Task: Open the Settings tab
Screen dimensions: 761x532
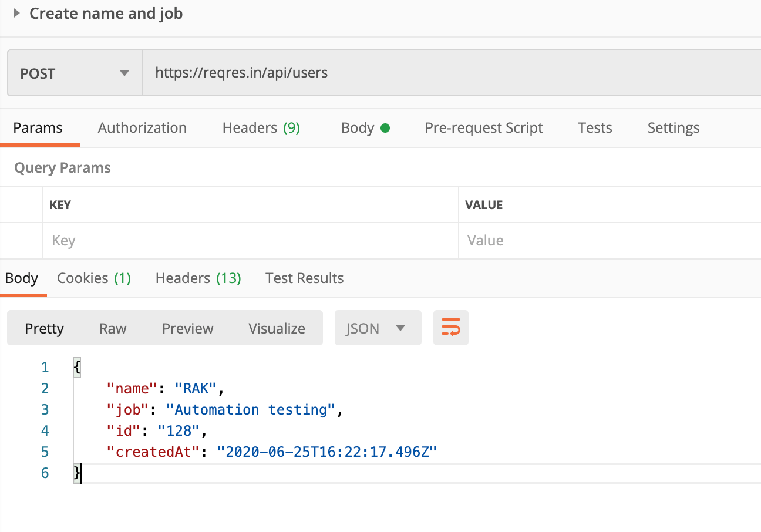Action: pos(673,128)
